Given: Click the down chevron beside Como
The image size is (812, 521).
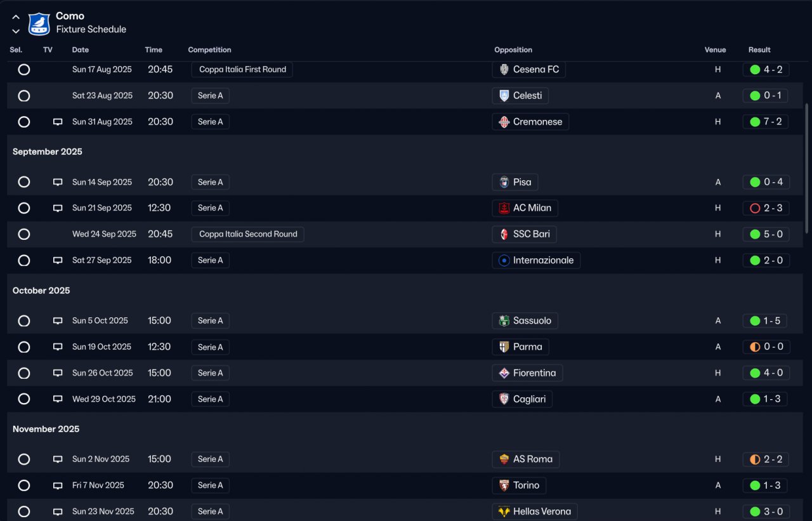Looking at the screenshot, I should pyautogui.click(x=16, y=30).
